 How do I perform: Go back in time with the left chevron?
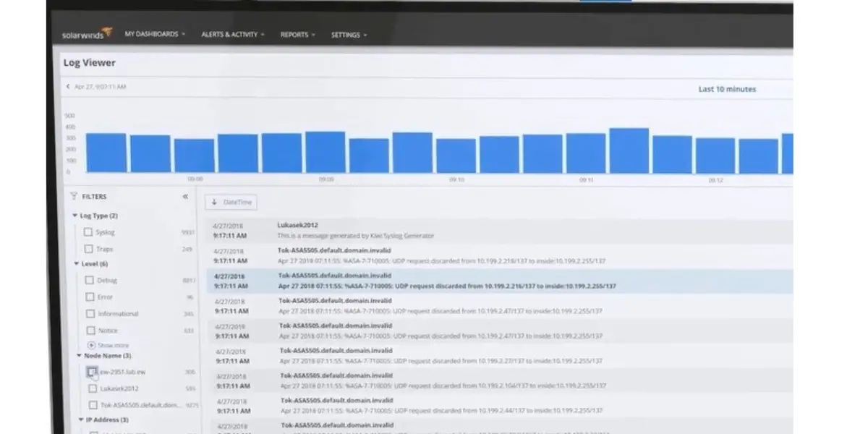pos(68,87)
